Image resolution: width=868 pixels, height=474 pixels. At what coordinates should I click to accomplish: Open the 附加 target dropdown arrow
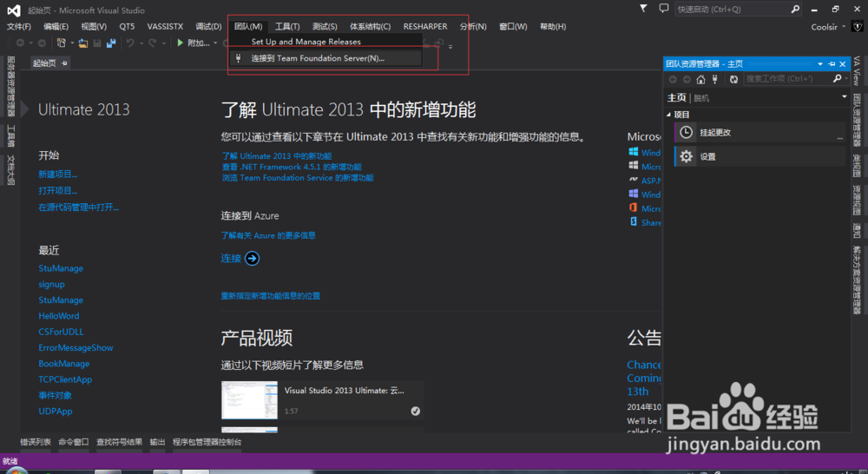215,43
